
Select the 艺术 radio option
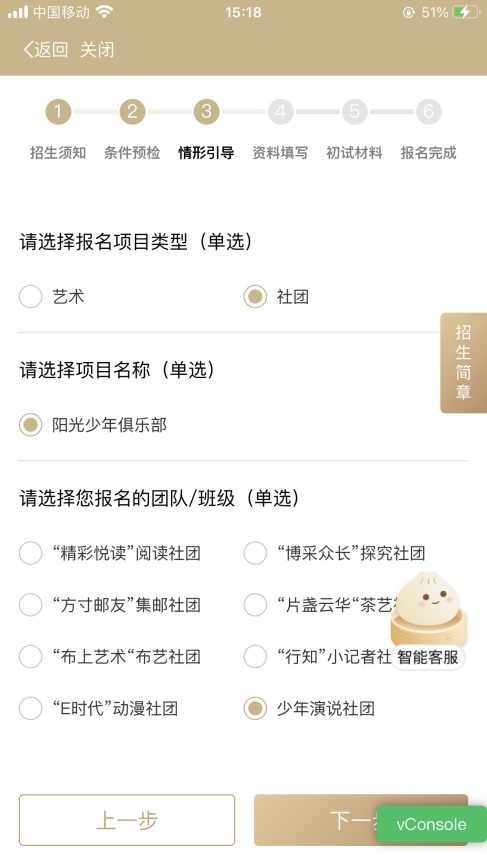pyautogui.click(x=52, y=297)
